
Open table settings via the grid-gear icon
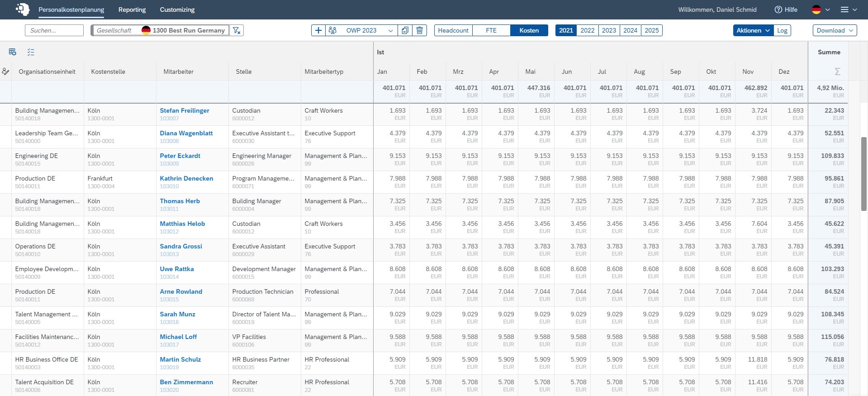[x=13, y=52]
